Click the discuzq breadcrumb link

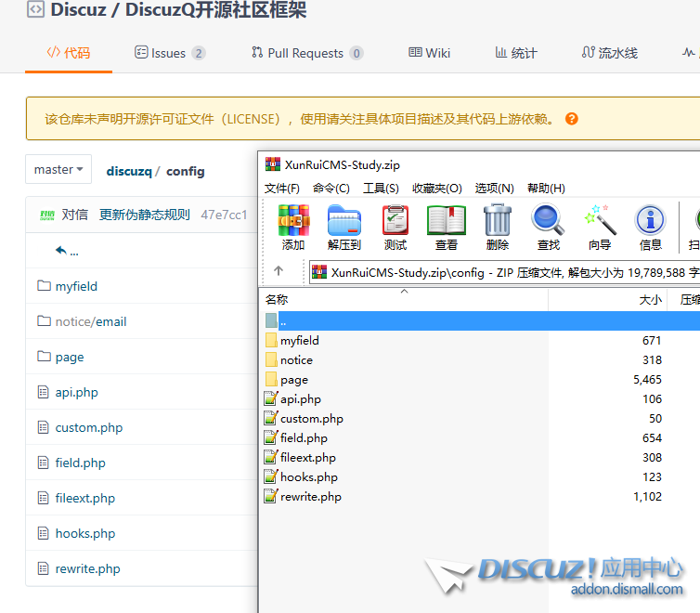128,171
